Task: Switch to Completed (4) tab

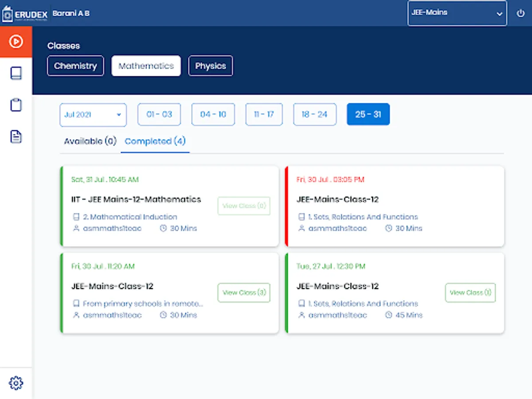Action: 155,141
